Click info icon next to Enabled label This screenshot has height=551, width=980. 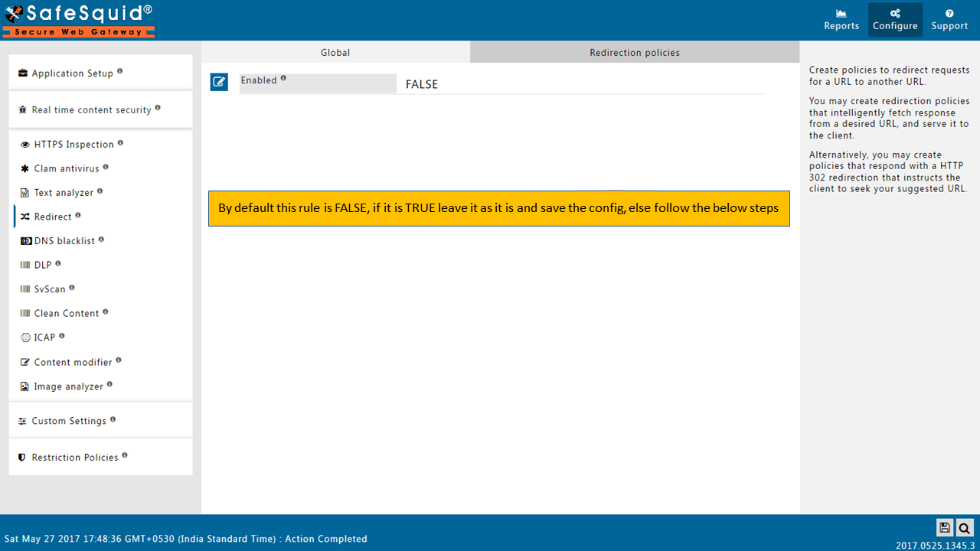coord(283,78)
